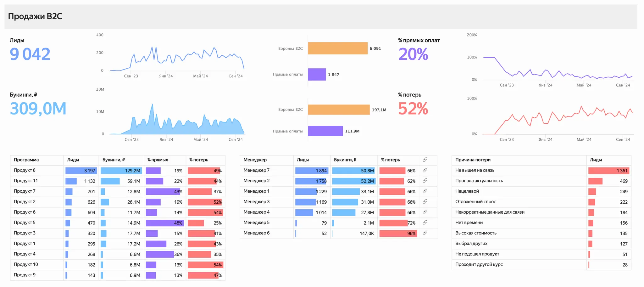This screenshot has height=287, width=644.
Task: Click the "% прямых" column header
Action: 158,160
